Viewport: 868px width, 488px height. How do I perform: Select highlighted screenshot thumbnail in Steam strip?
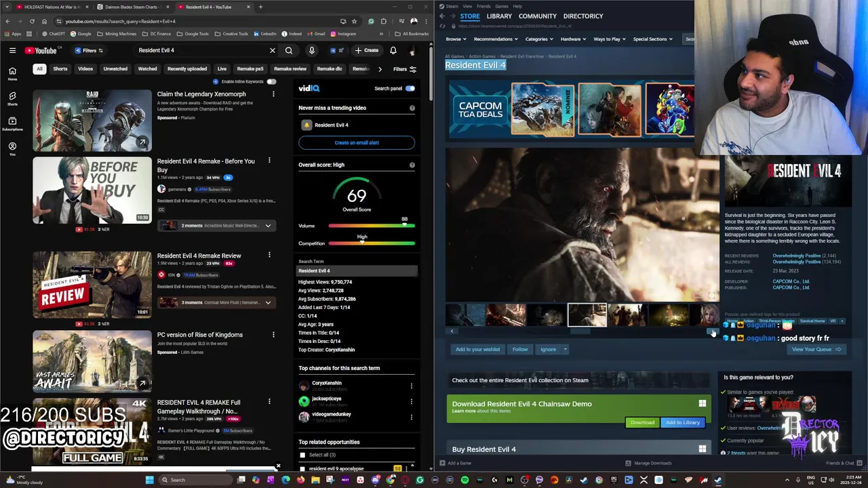[x=587, y=314]
